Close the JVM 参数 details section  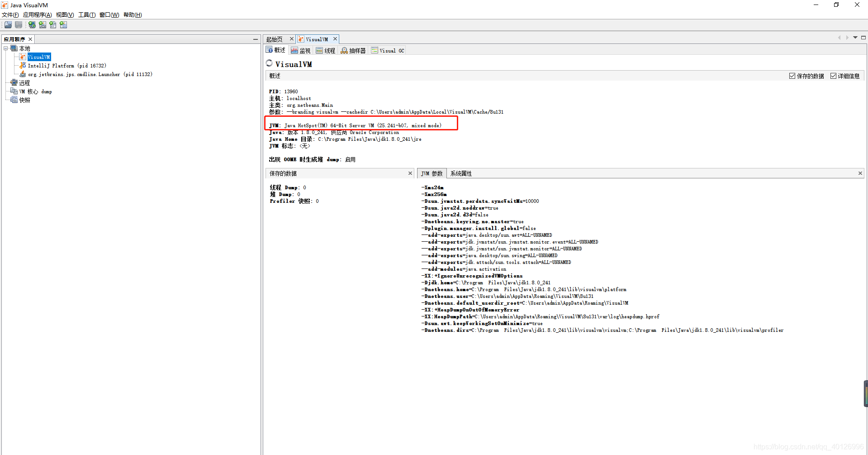coord(860,173)
